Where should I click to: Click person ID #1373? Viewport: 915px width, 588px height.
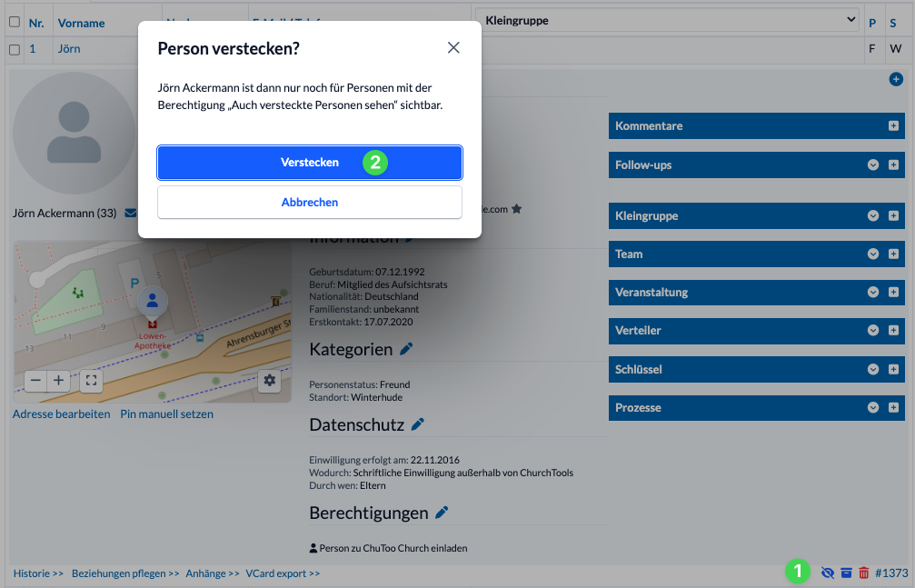[891, 573]
